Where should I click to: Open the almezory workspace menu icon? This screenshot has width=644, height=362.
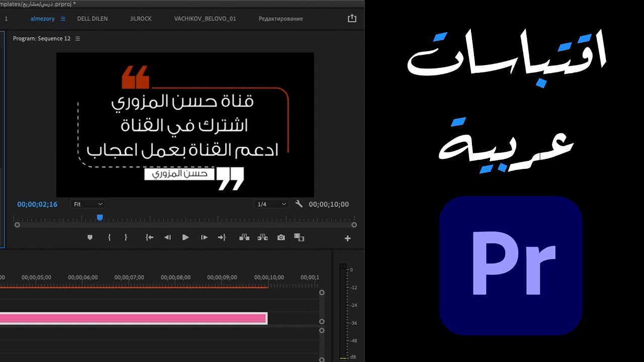pos(63,19)
